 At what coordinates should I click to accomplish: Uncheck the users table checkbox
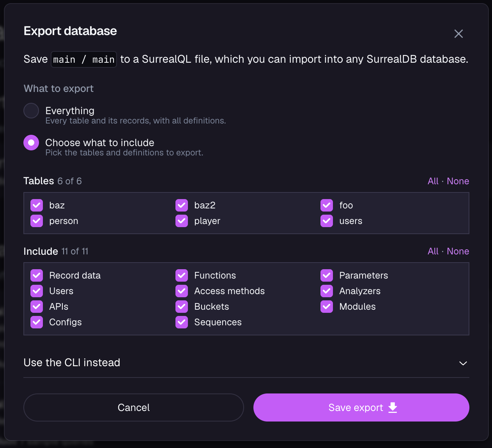tap(327, 221)
